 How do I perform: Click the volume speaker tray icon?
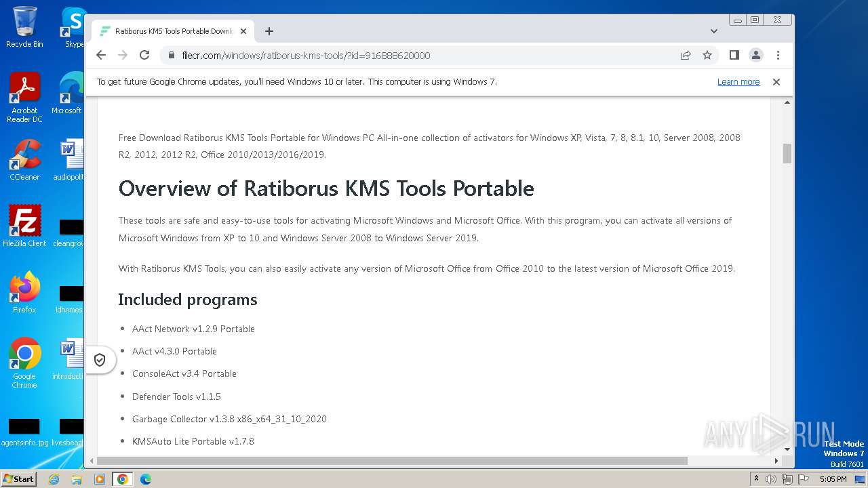tap(771, 479)
